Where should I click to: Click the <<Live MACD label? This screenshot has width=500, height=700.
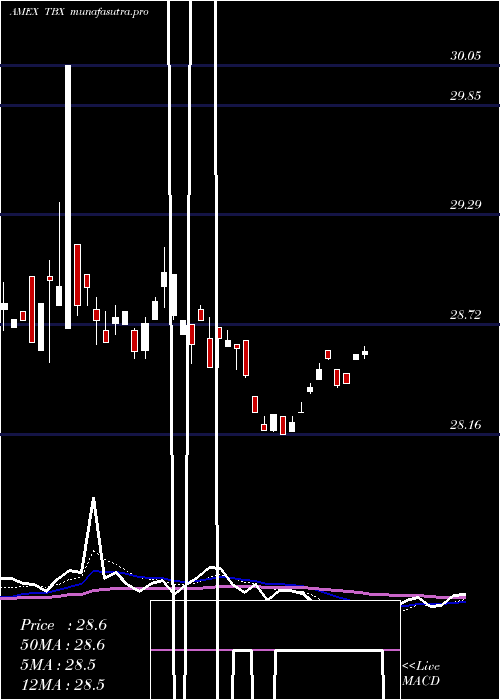coord(421,674)
